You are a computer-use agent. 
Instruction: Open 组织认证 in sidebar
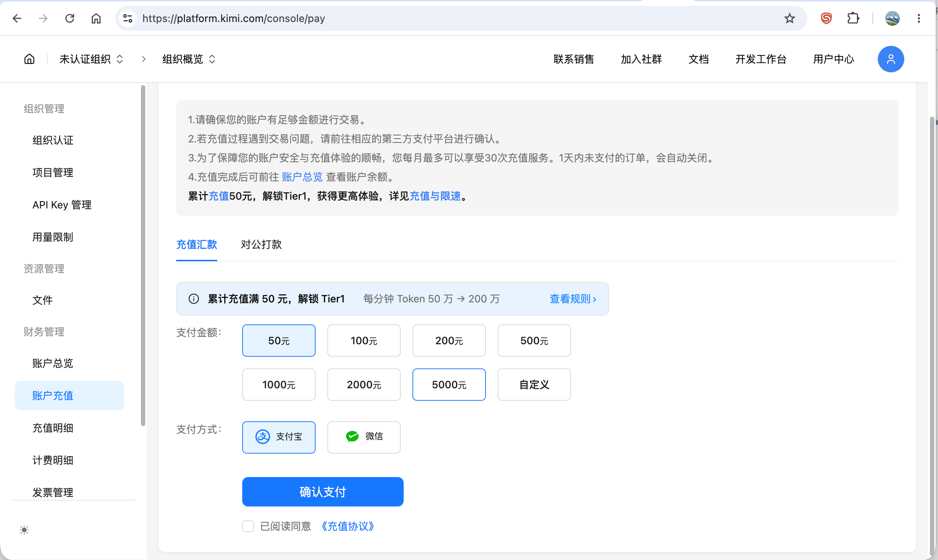[69, 140]
